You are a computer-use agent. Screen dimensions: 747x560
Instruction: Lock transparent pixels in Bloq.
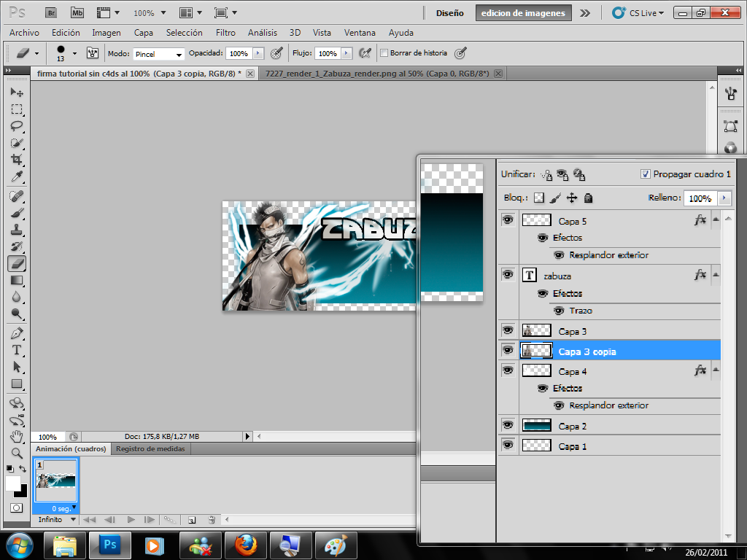point(539,198)
